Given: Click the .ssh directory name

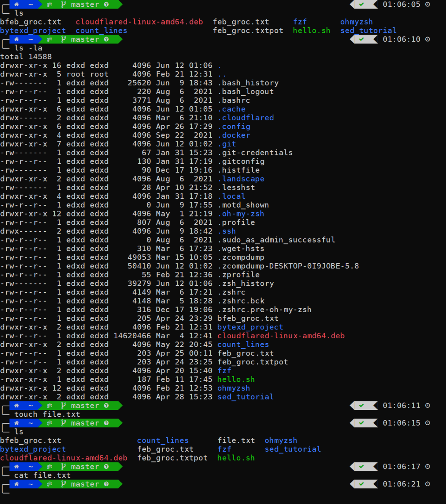Looking at the screenshot, I should click(227, 231).
